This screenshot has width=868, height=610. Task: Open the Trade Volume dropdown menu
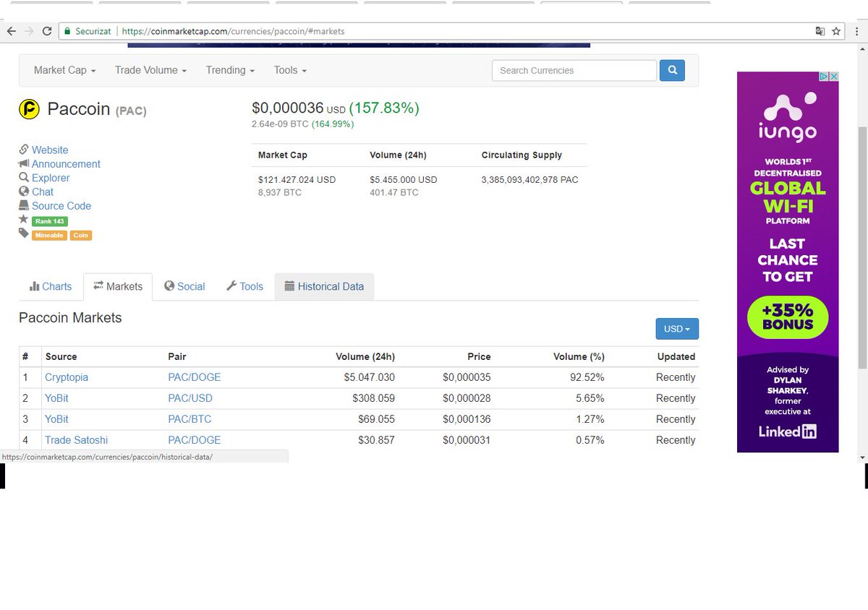(150, 70)
